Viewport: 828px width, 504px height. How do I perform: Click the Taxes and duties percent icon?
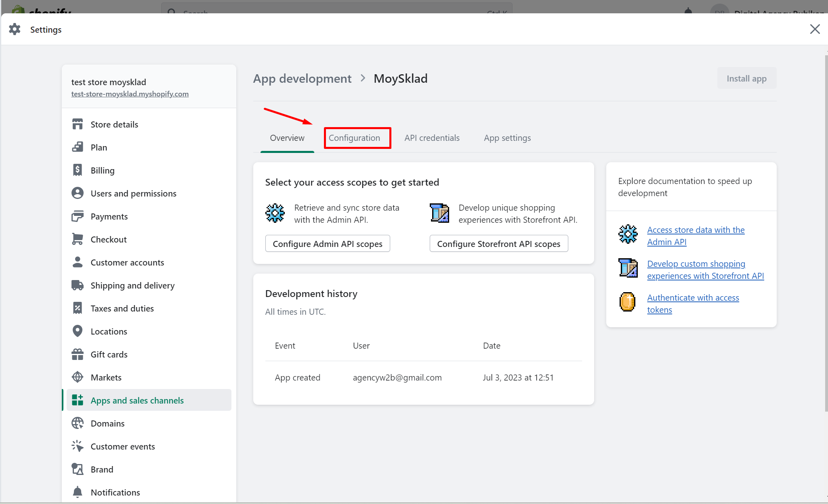pyautogui.click(x=77, y=308)
